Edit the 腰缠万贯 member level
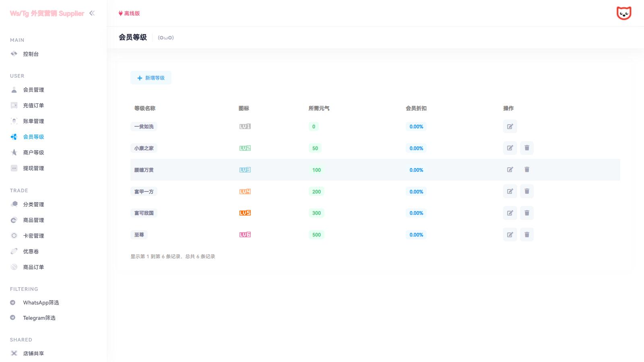The width and height of the screenshot is (644, 362). 510,170
